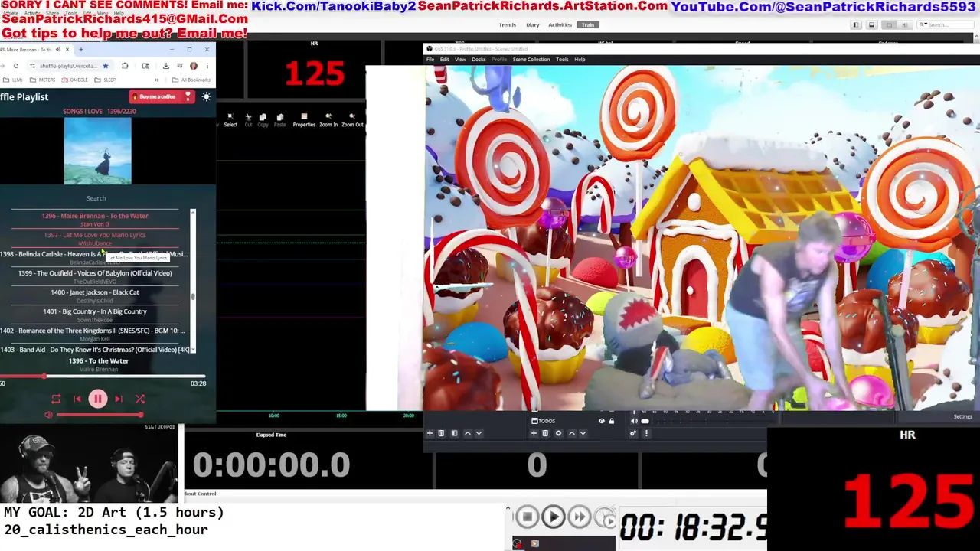Click the stopwatch Stop button
This screenshot has width=980, height=551.
[x=527, y=517]
